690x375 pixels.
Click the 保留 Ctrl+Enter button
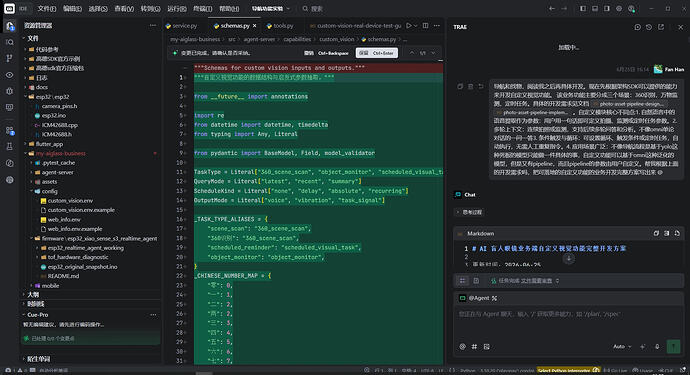tap(377, 53)
